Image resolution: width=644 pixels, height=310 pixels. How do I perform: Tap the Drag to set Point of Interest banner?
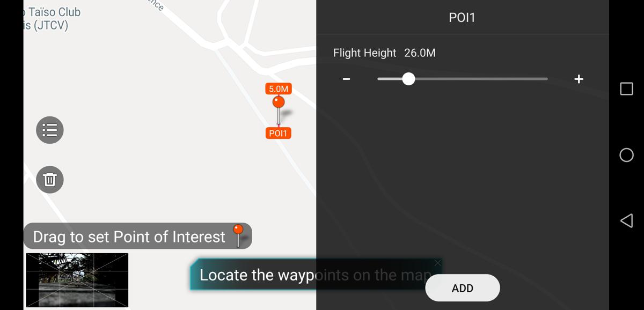point(137,236)
